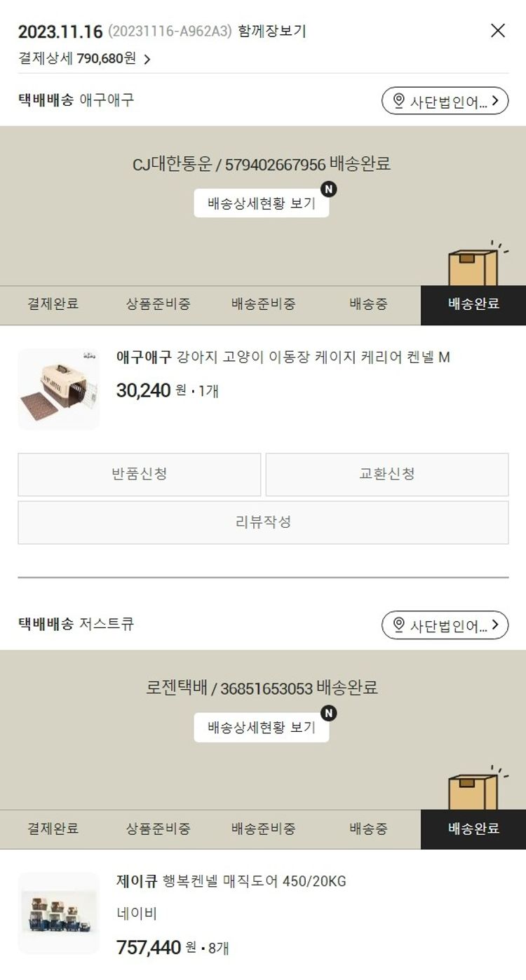Select second 상품준비중 status step
Image resolution: width=526 pixels, height=980 pixels.
pos(158,829)
